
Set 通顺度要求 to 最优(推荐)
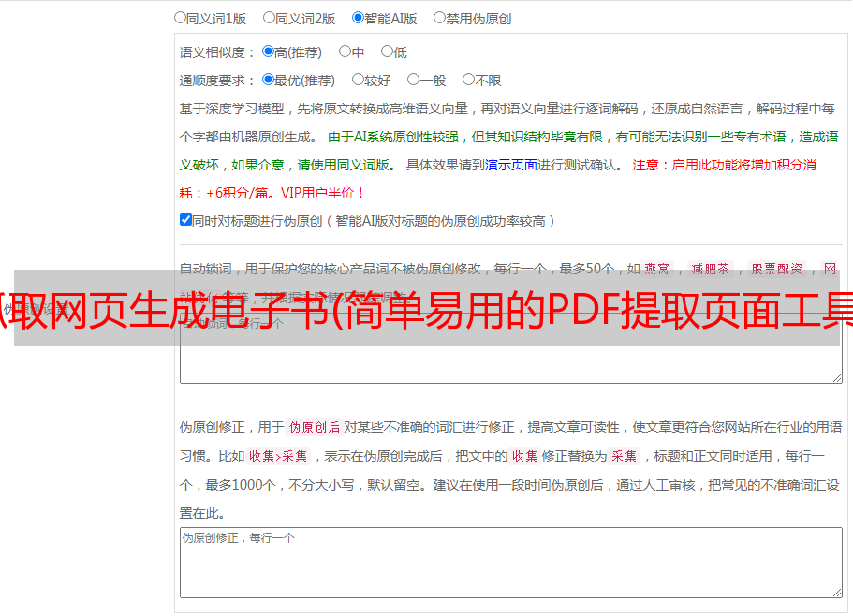(x=268, y=80)
